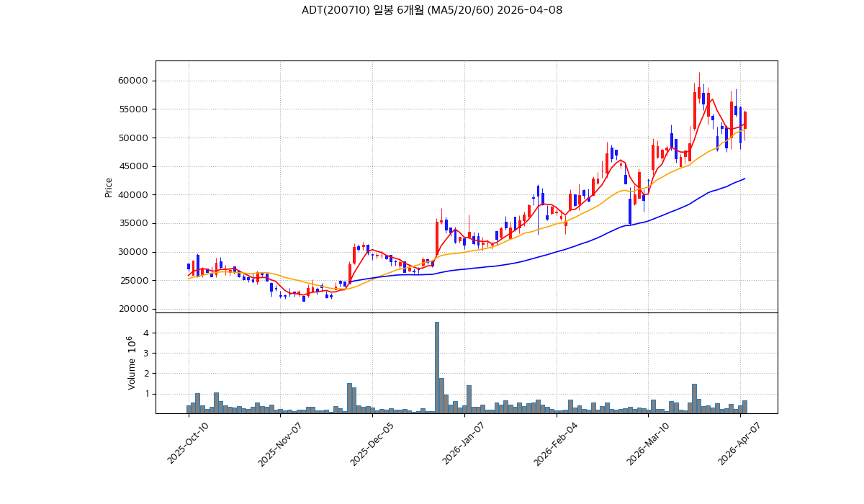Click the 45000 price axis label

tap(133, 166)
